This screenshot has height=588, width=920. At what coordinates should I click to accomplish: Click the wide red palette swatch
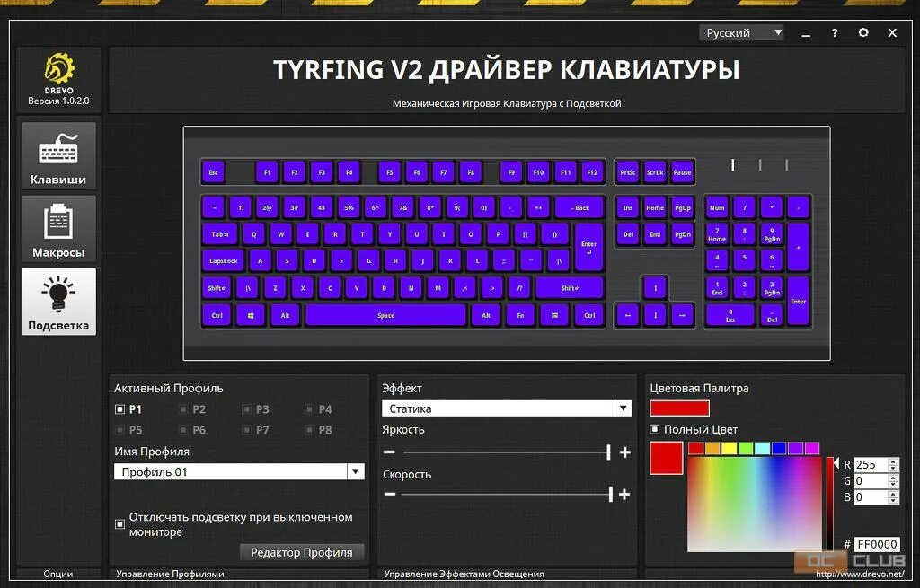pyautogui.click(x=679, y=408)
